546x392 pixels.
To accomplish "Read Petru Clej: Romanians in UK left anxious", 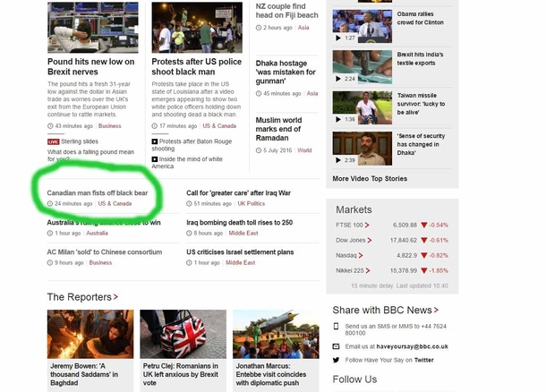I will (x=181, y=375).
